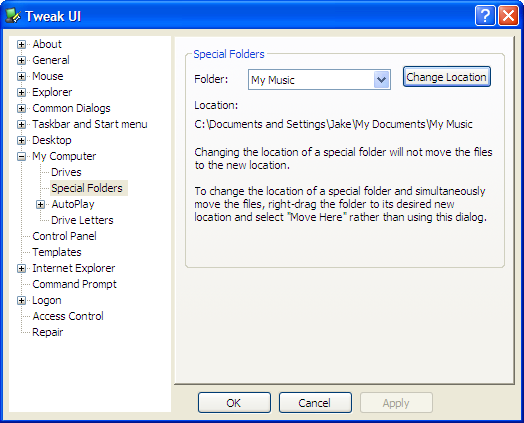The width and height of the screenshot is (524, 423).
Task: Click the "Location:" label
Action: point(216,106)
